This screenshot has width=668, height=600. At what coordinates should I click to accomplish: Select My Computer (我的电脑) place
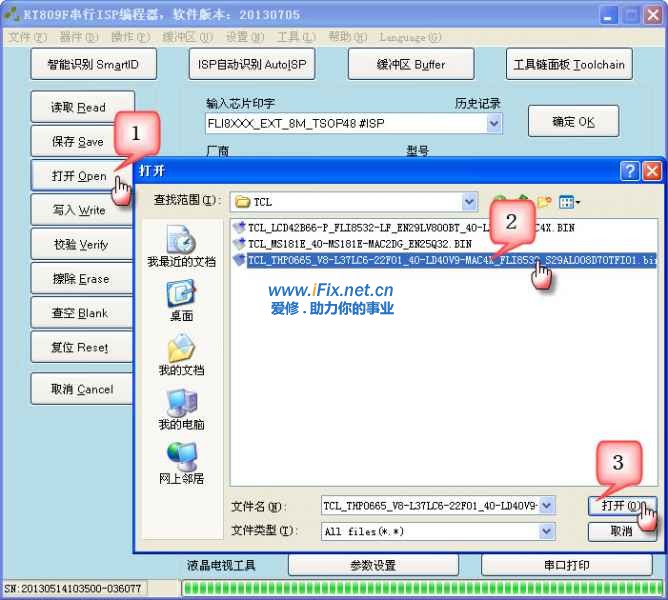[181, 408]
